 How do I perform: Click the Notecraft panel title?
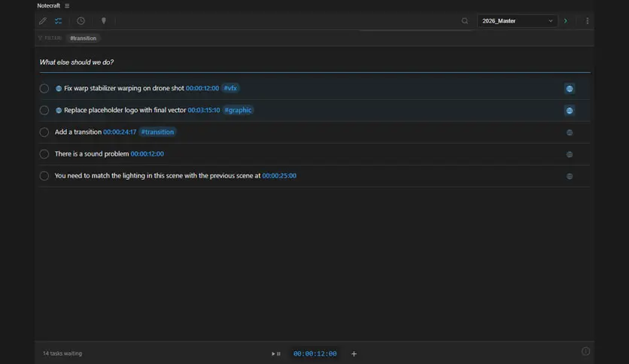pos(49,5)
